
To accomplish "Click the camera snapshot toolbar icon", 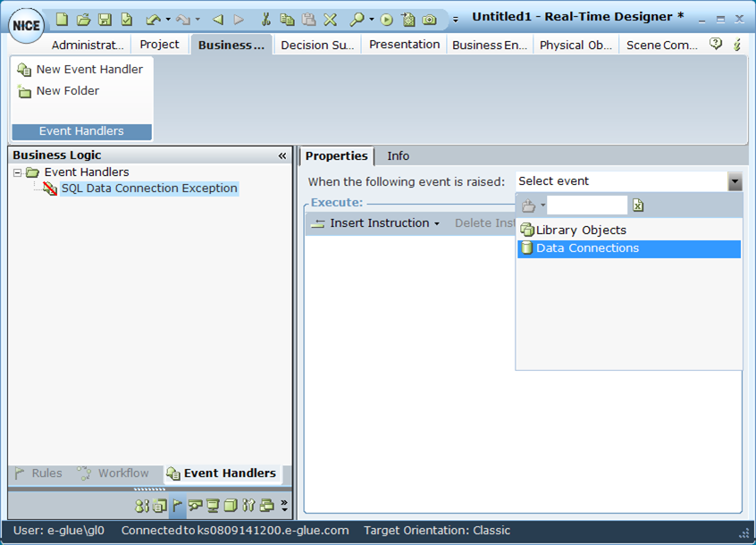I will click(x=430, y=19).
